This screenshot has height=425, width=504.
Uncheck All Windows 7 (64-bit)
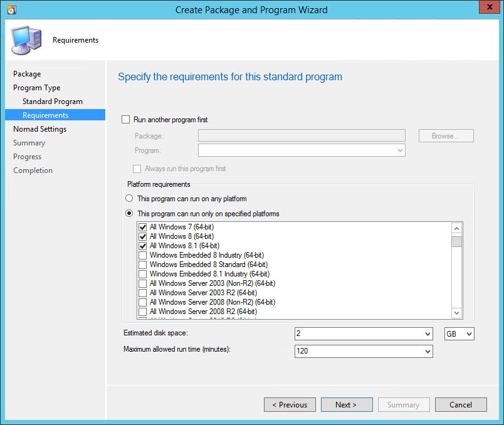143,227
